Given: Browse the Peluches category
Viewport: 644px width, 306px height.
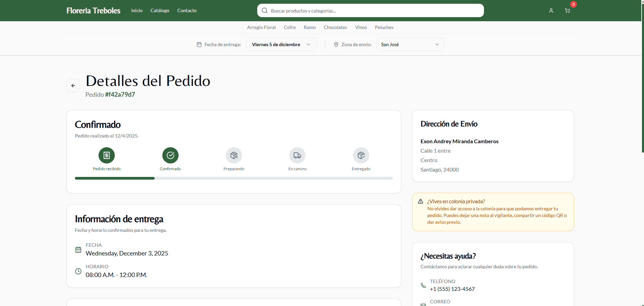Looking at the screenshot, I should pos(384,27).
